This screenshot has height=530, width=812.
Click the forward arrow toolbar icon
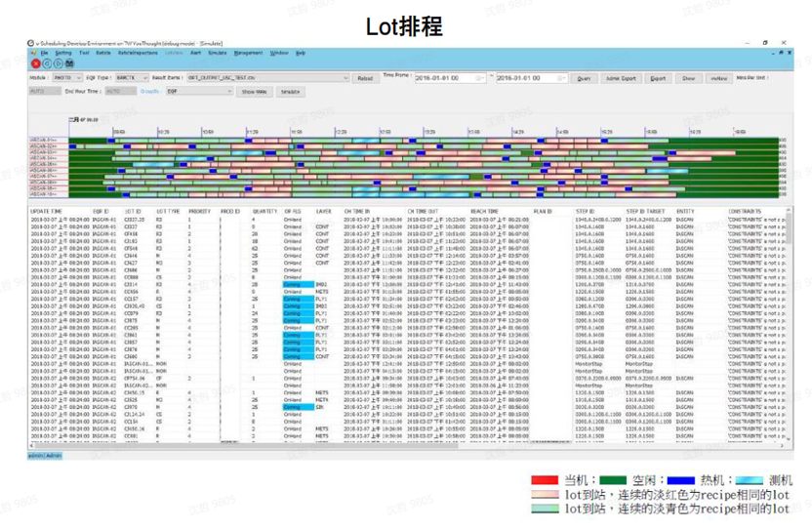coord(58,63)
